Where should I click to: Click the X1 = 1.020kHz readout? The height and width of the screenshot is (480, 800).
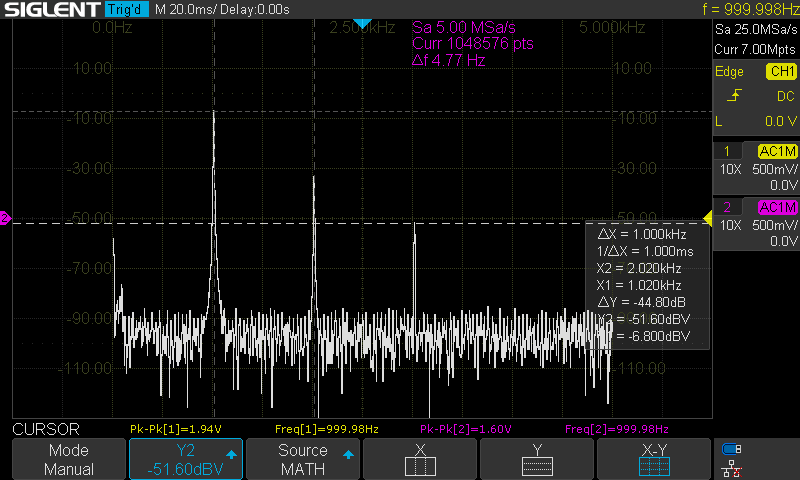[639, 285]
